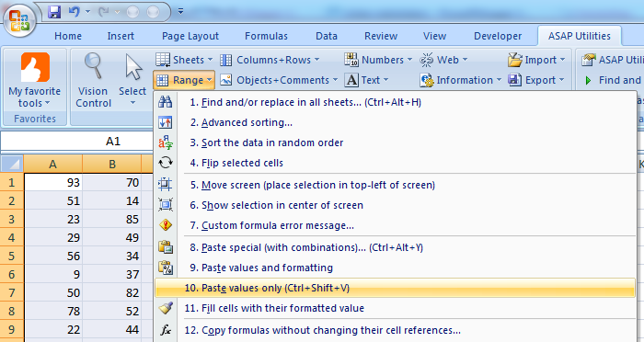The image size is (644, 342).
Task: Open the Web dropdown menu
Action: tap(443, 60)
